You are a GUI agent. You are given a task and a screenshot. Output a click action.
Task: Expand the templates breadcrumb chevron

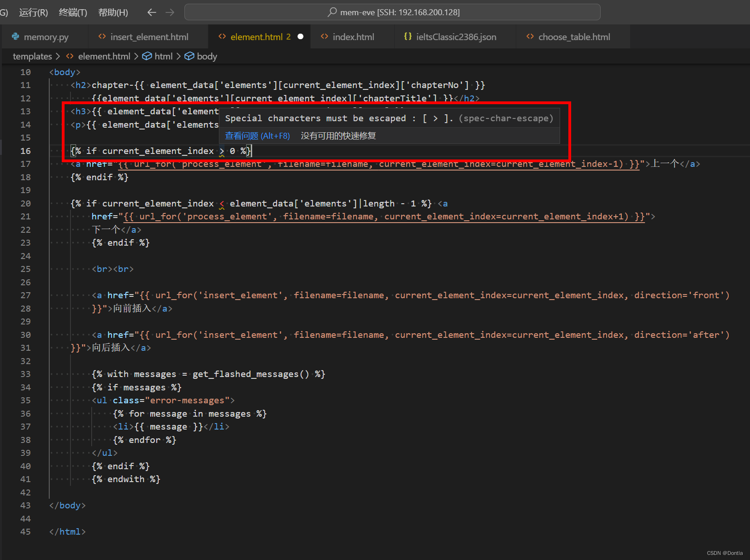click(58, 56)
